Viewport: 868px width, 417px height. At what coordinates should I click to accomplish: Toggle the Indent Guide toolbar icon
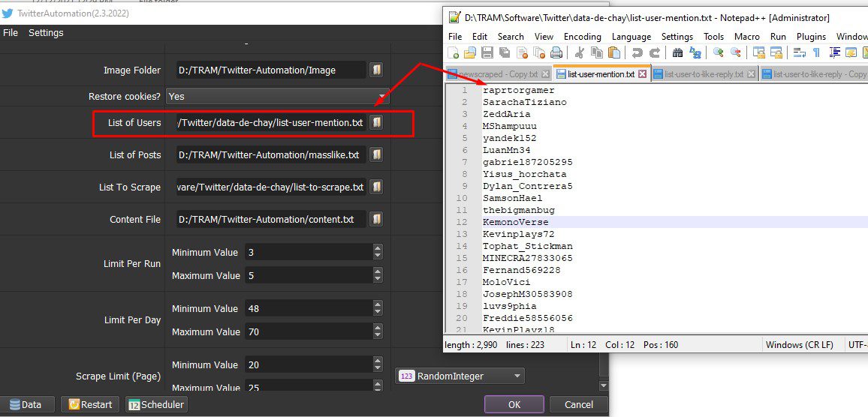(x=834, y=53)
